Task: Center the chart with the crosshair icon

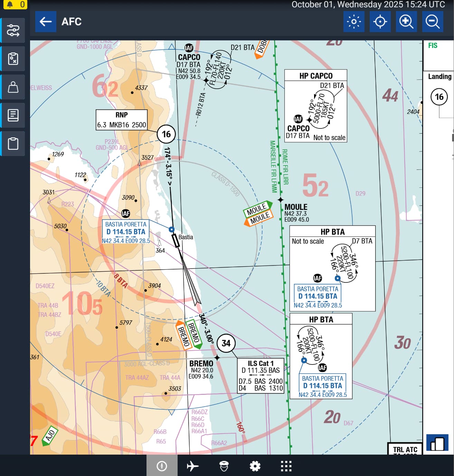Action: click(380, 22)
